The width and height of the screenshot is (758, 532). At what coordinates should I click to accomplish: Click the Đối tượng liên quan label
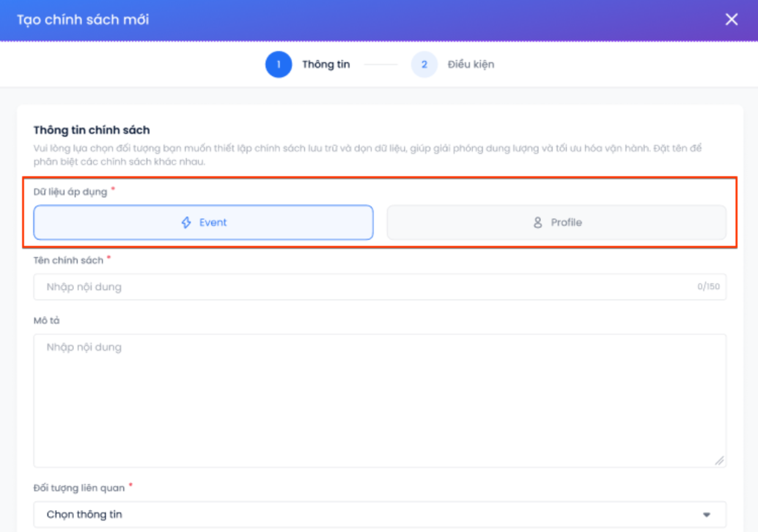[79, 487]
